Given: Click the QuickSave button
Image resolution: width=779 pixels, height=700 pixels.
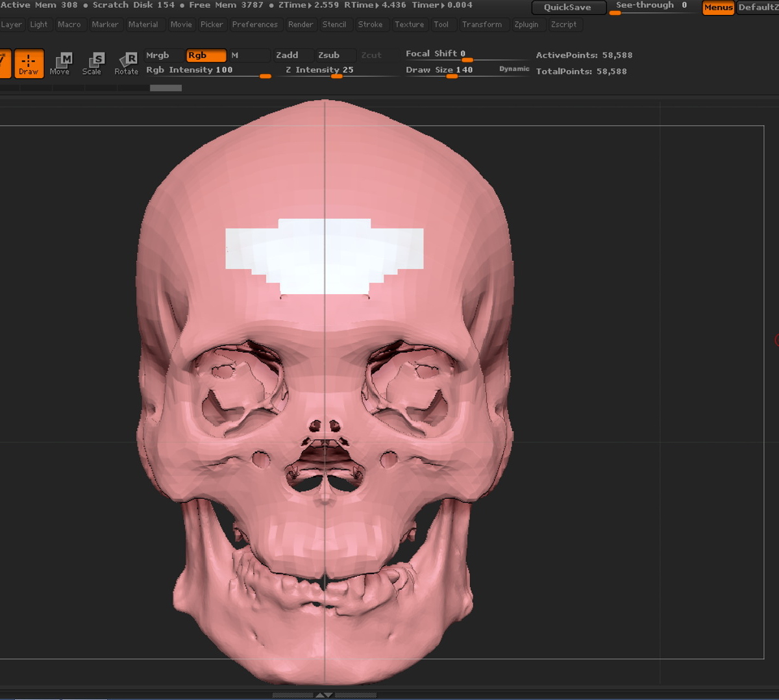Looking at the screenshot, I should coord(569,7).
